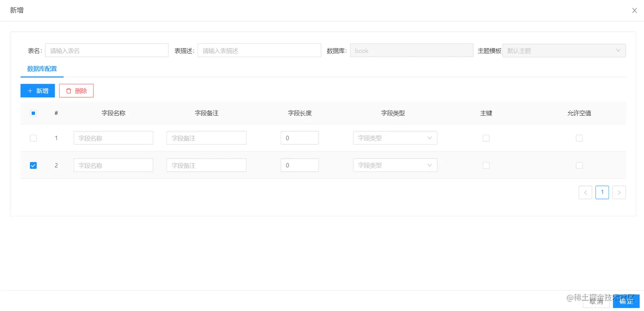Focus 字段名称 input in row 2
Image resolution: width=644 pixels, height=311 pixels.
tap(113, 165)
